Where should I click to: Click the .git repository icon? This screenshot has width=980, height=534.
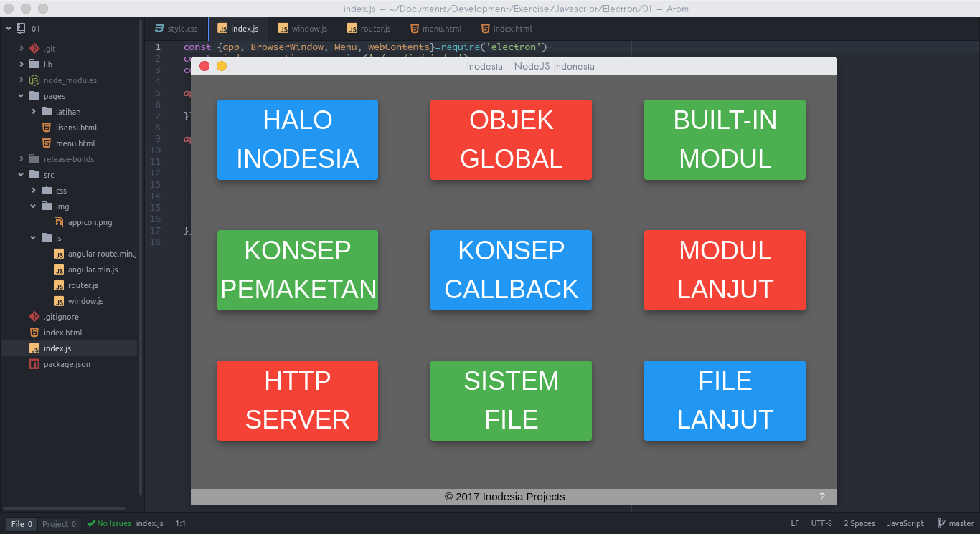pos(34,49)
